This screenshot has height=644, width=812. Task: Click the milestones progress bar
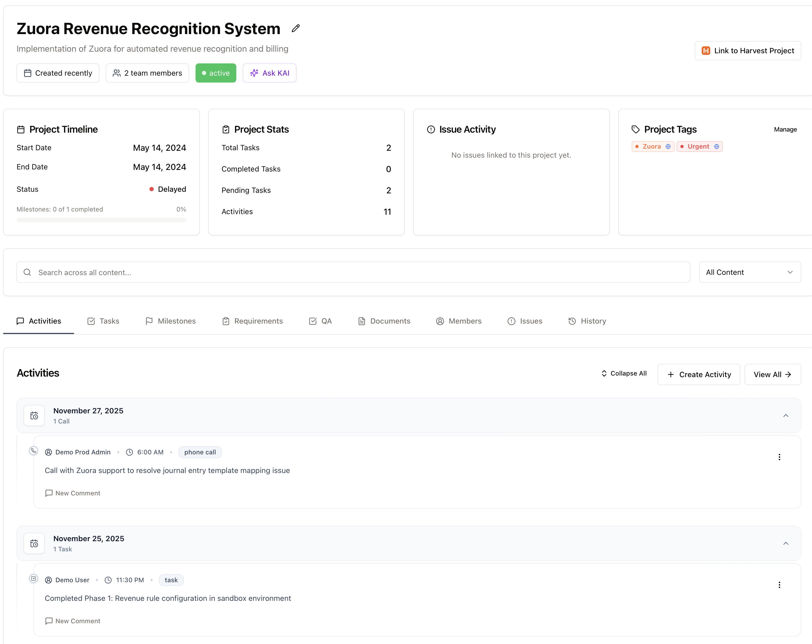tap(101, 220)
